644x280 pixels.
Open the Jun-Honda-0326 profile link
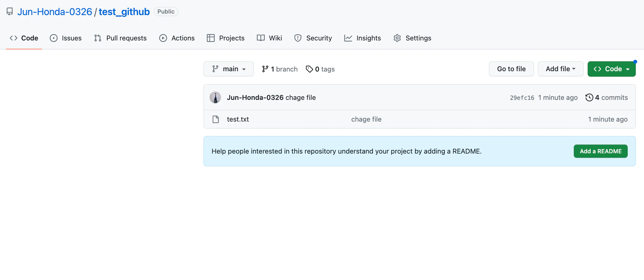[x=55, y=12]
